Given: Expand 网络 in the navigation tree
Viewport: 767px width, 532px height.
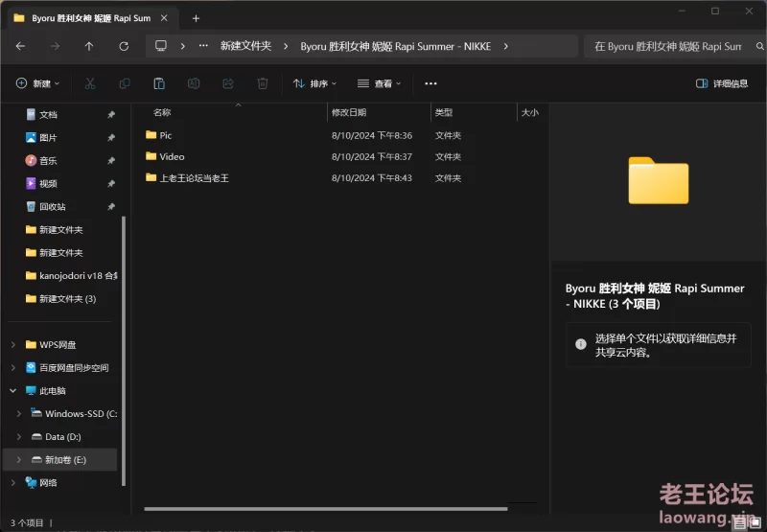Looking at the screenshot, I should point(13,482).
